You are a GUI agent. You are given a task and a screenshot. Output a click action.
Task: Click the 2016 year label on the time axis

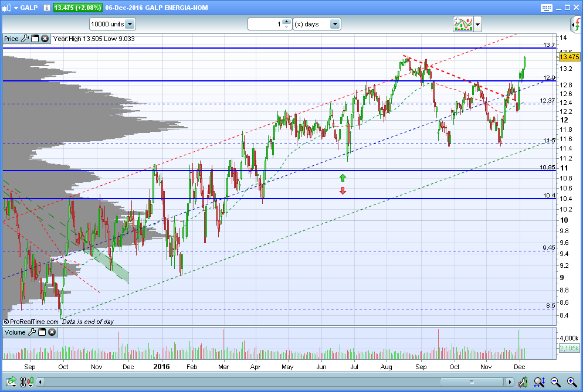pos(161,367)
